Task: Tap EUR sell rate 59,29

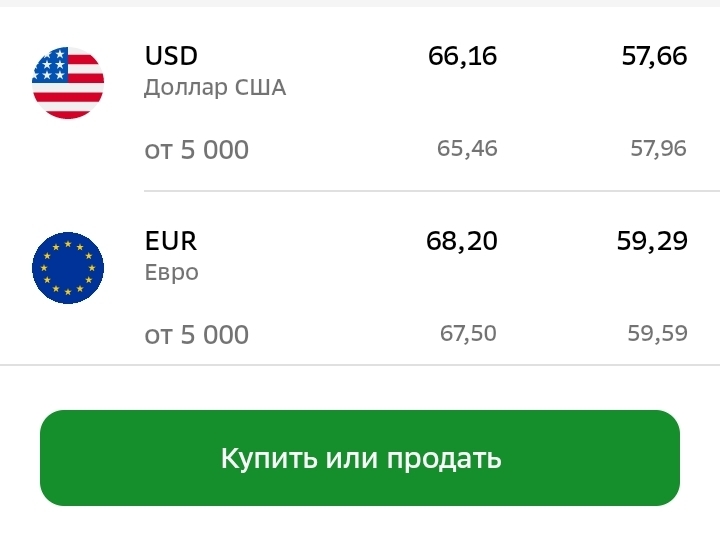Action: pyautogui.click(x=654, y=241)
